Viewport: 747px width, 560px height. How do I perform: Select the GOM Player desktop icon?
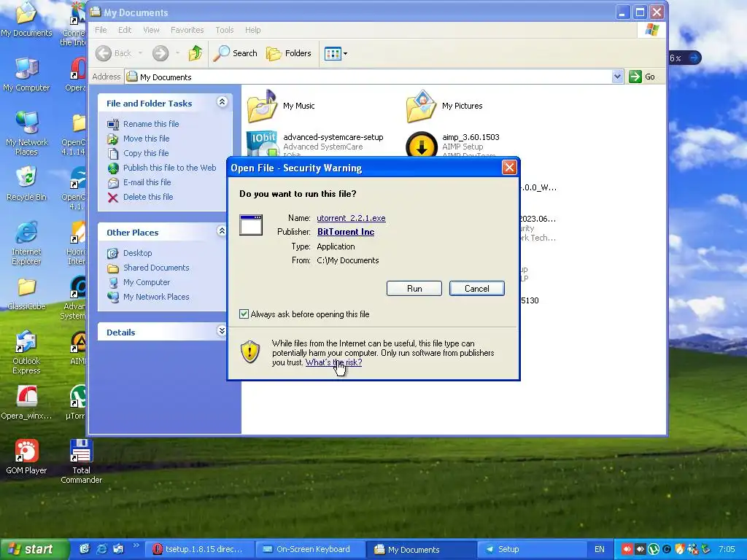click(x=26, y=451)
